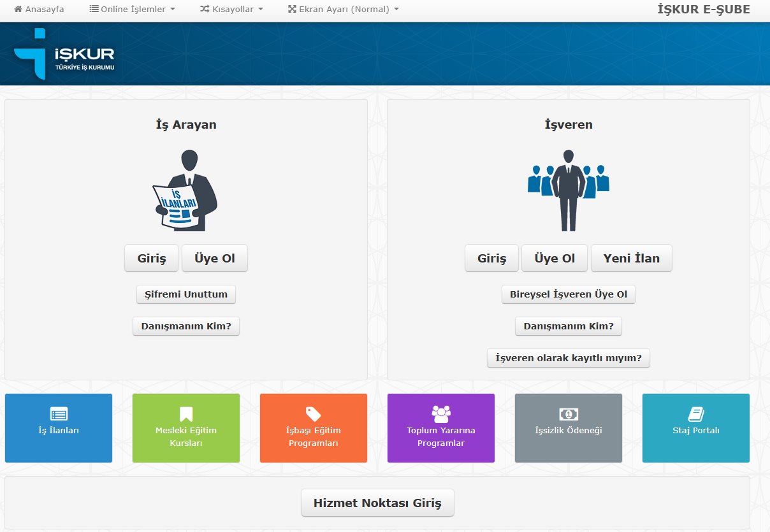Expand the Kısayollar shortcuts menu
This screenshot has height=532, width=770.
pyautogui.click(x=231, y=10)
